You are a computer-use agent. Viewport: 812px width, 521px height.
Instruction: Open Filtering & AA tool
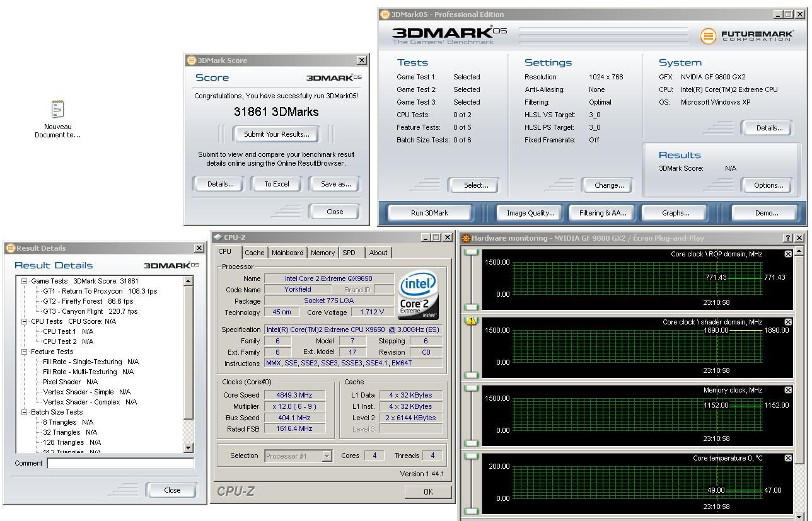tap(603, 213)
